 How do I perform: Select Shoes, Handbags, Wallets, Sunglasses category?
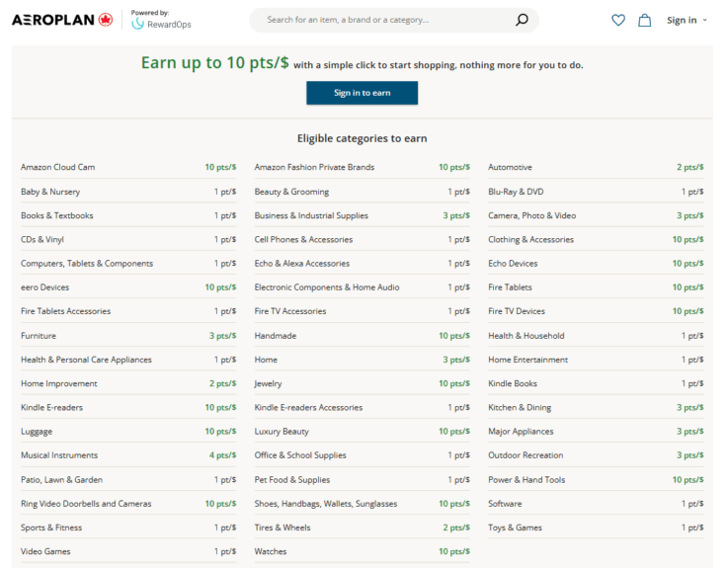point(325,504)
